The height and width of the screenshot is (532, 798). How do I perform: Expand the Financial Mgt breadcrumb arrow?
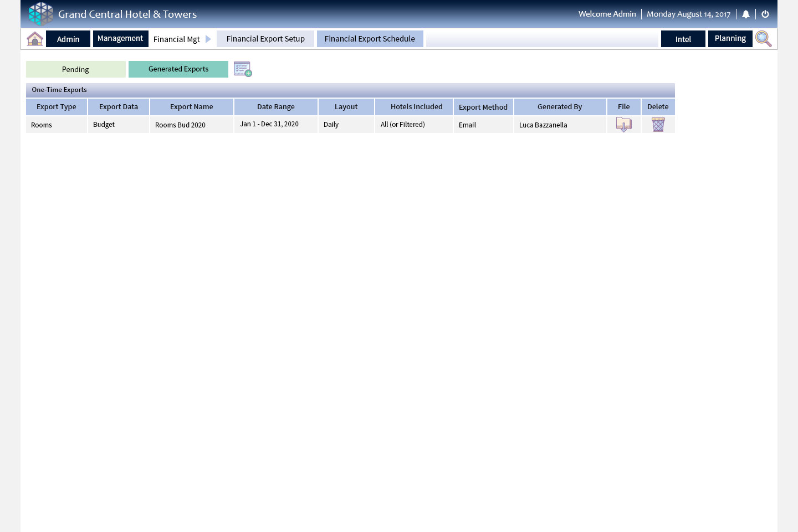208,39
